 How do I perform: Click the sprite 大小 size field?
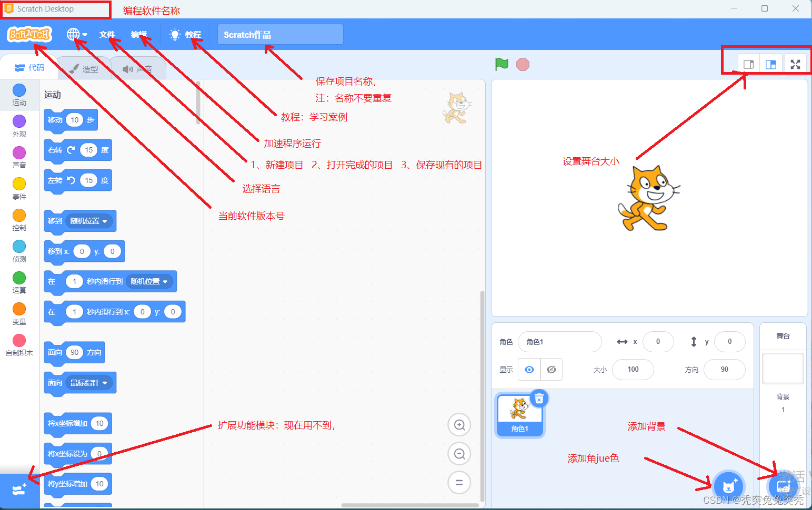coord(633,370)
